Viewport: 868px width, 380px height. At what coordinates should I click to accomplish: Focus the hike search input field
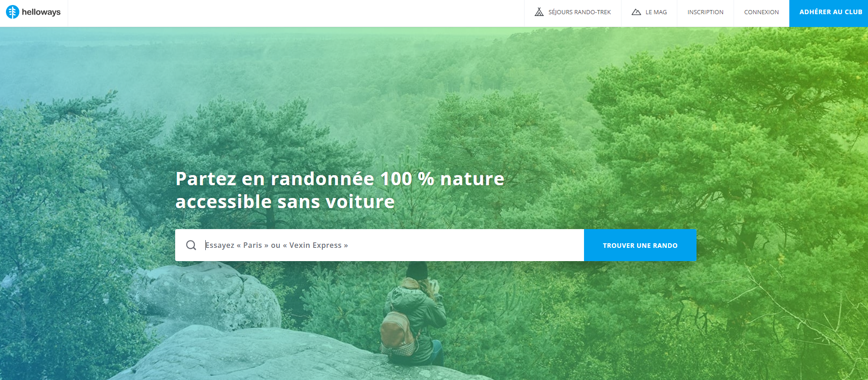380,245
